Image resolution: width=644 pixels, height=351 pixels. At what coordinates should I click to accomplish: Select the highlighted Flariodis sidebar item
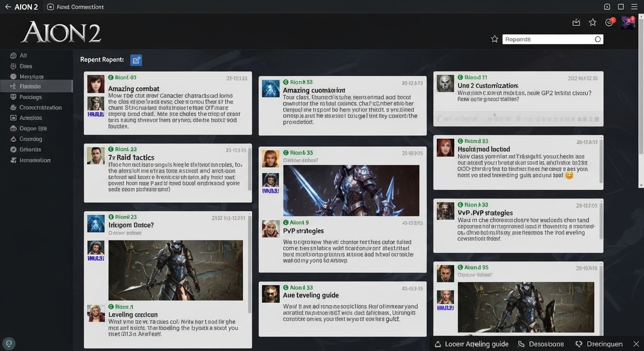point(36,86)
